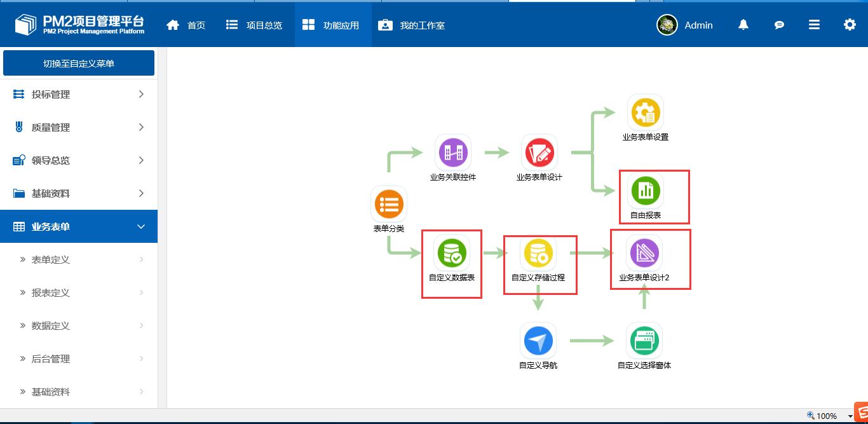Click the 业务表单设置 yellow gear icon
Viewport: 868px width, 424px height.
tap(646, 113)
